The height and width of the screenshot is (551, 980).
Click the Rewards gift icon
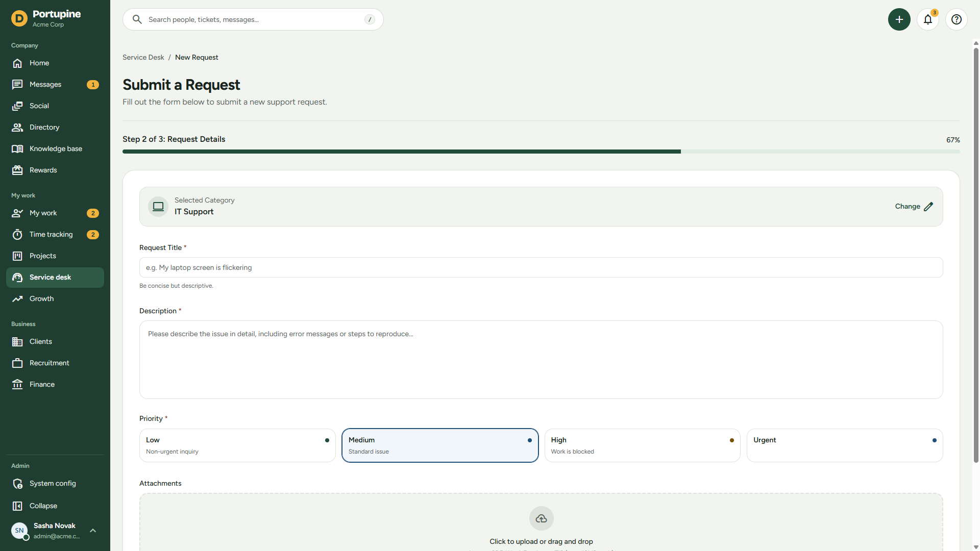click(x=17, y=170)
